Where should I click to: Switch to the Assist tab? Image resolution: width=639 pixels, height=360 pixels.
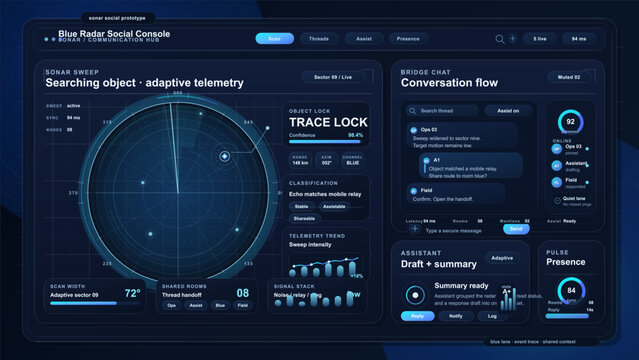[x=364, y=39]
